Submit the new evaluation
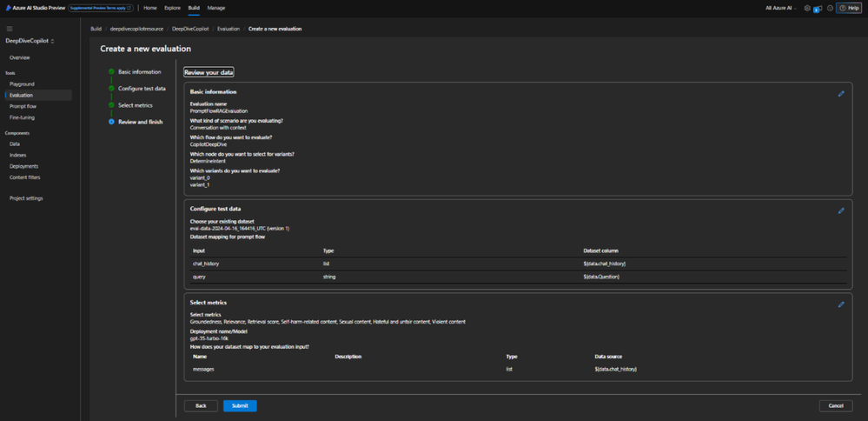 pos(240,406)
